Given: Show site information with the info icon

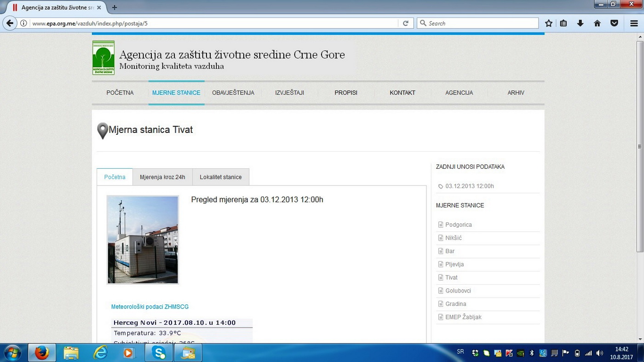Looking at the screenshot, I should tap(23, 23).
